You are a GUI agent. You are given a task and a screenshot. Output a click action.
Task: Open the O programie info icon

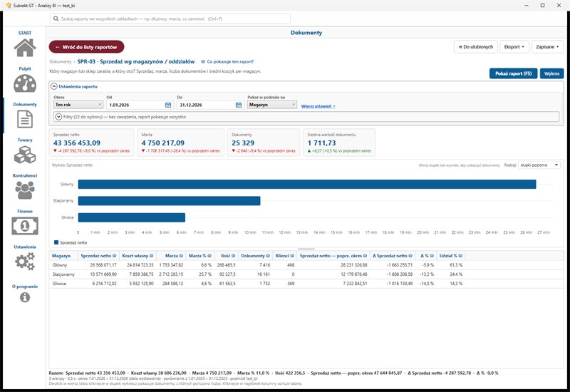pyautogui.click(x=25, y=297)
